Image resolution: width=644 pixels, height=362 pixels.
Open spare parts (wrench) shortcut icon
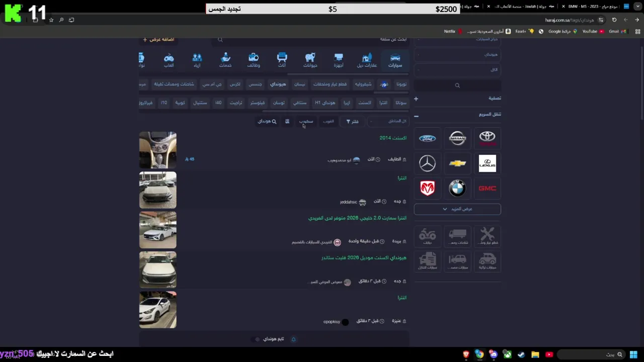click(x=487, y=236)
